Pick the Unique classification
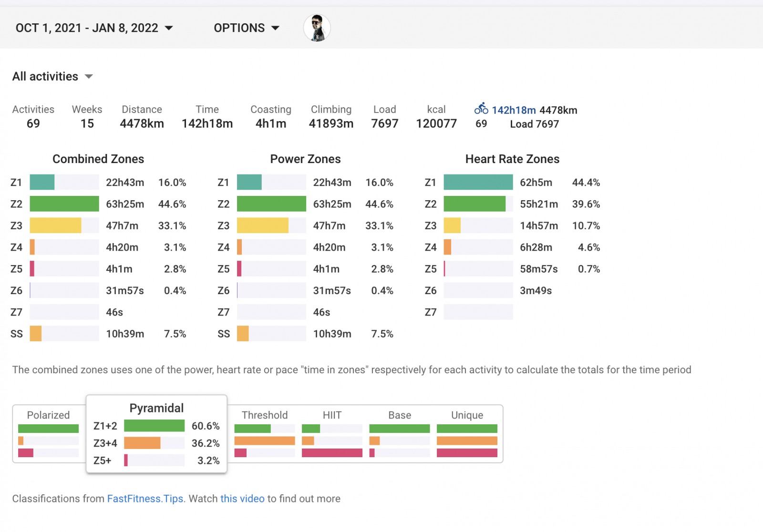The width and height of the screenshot is (763, 532). pos(467,433)
